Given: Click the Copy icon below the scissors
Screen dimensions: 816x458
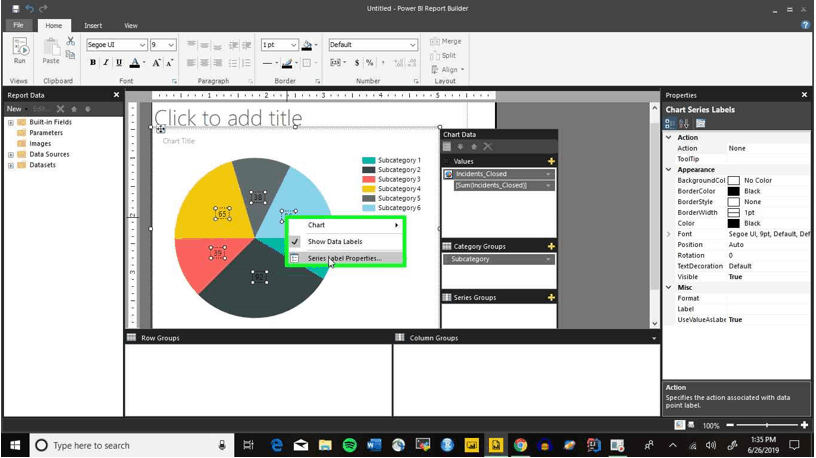Looking at the screenshot, I should [x=70, y=54].
